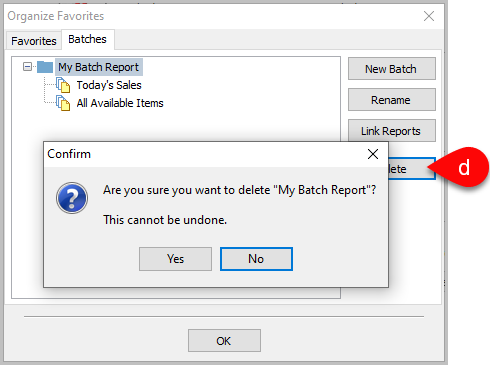This screenshot has height=365, width=490.
Task: Switch to the Batches tab
Action: click(88, 39)
